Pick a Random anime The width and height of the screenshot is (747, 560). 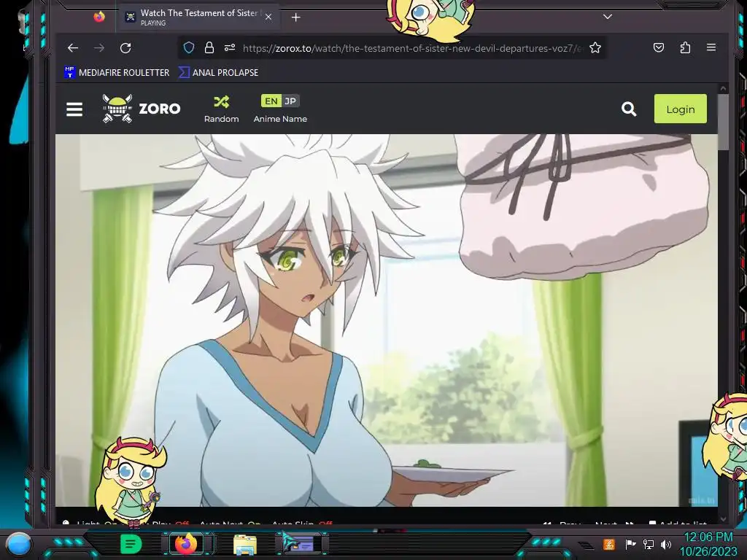(x=222, y=109)
